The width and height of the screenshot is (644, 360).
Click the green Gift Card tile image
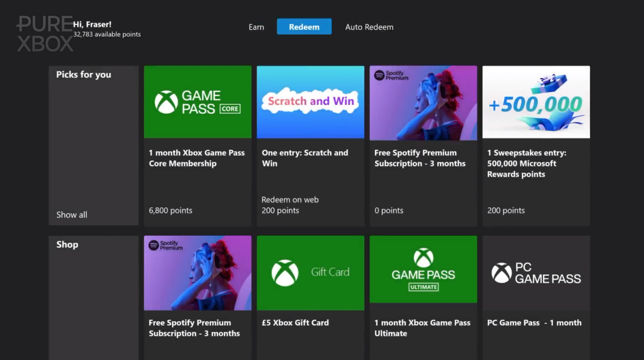tap(310, 273)
